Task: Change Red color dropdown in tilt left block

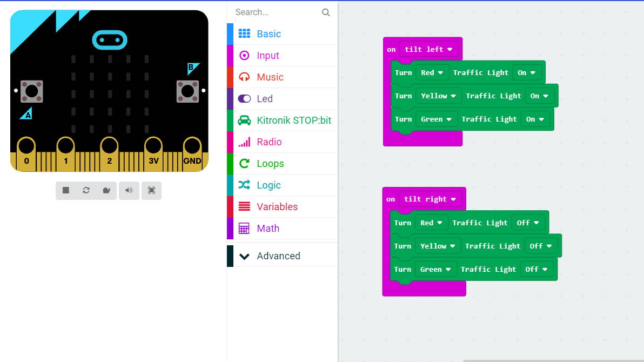Action: coord(432,73)
